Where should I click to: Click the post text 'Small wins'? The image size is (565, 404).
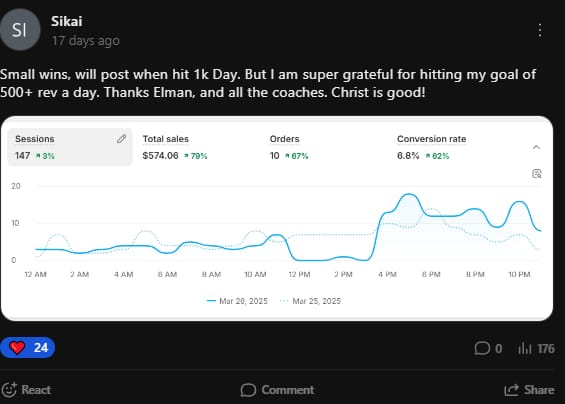tap(36, 75)
